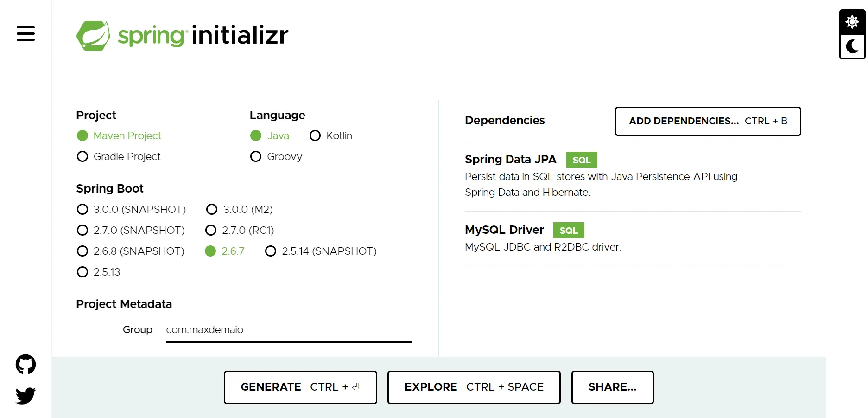Image resolution: width=868 pixels, height=418 pixels.
Task: Select Spring Boot 3.0.0 (SNAPSHOT)
Action: [x=82, y=209]
